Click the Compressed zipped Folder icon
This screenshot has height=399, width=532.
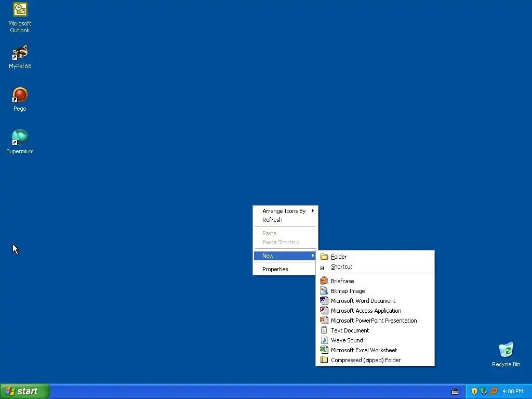[x=324, y=360]
